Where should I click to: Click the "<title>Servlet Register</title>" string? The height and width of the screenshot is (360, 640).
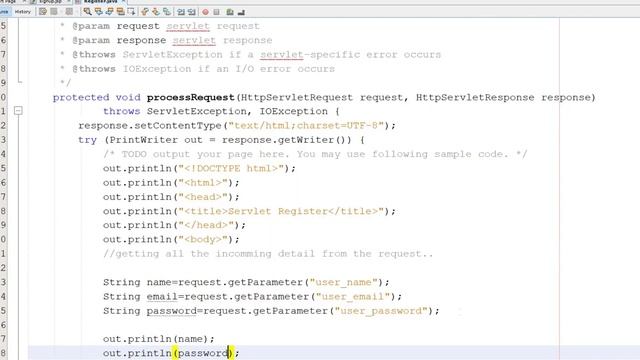point(281,211)
